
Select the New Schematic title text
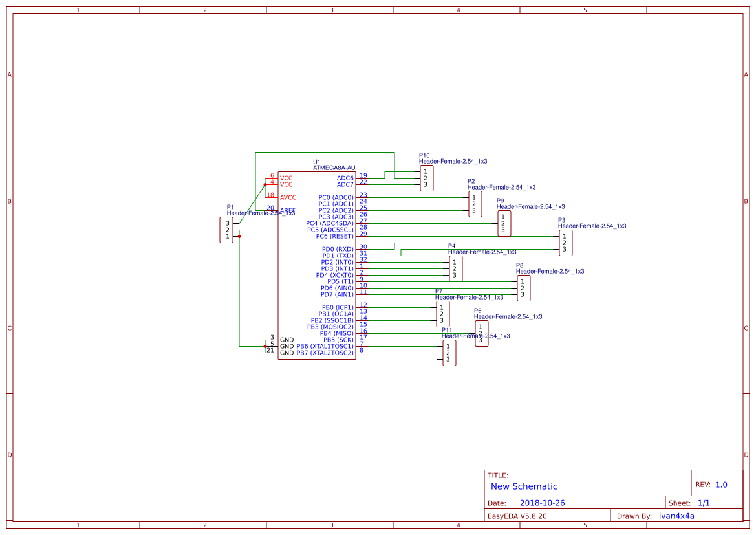(x=524, y=486)
